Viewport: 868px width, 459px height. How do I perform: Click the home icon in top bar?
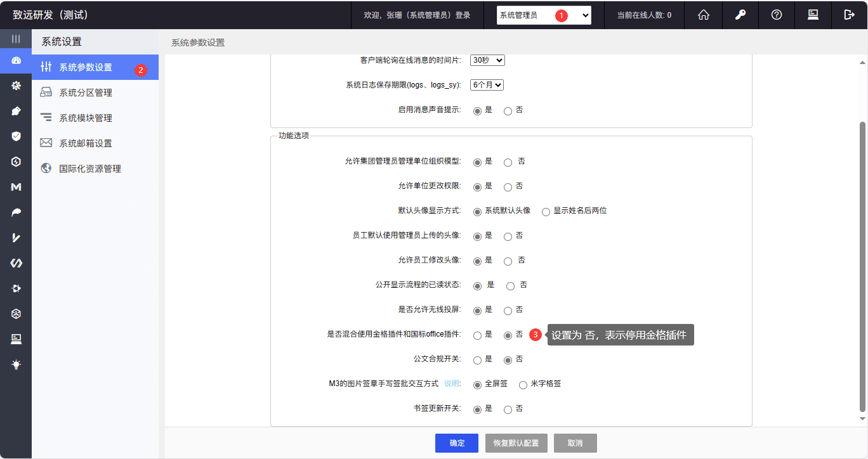coord(703,15)
